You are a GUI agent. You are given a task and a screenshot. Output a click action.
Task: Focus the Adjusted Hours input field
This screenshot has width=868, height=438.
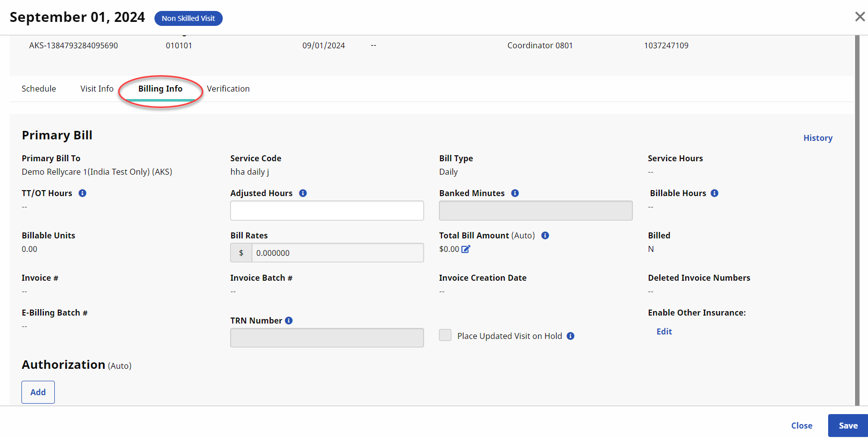pos(327,211)
